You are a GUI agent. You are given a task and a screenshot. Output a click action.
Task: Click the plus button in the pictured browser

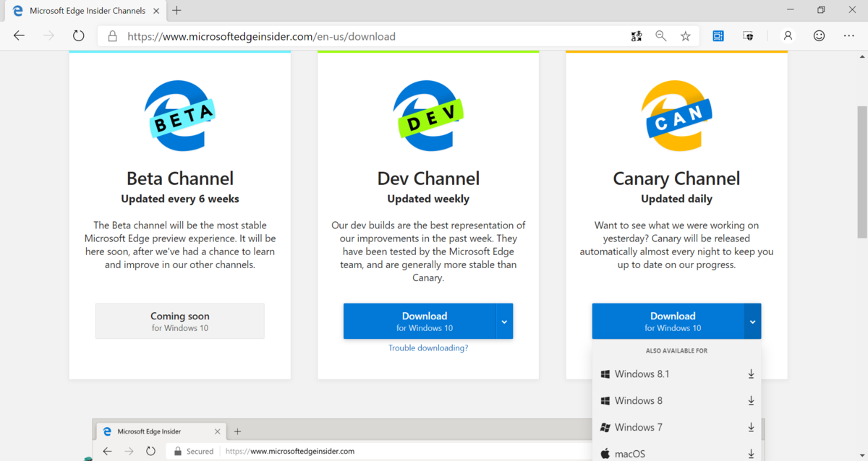(x=237, y=431)
